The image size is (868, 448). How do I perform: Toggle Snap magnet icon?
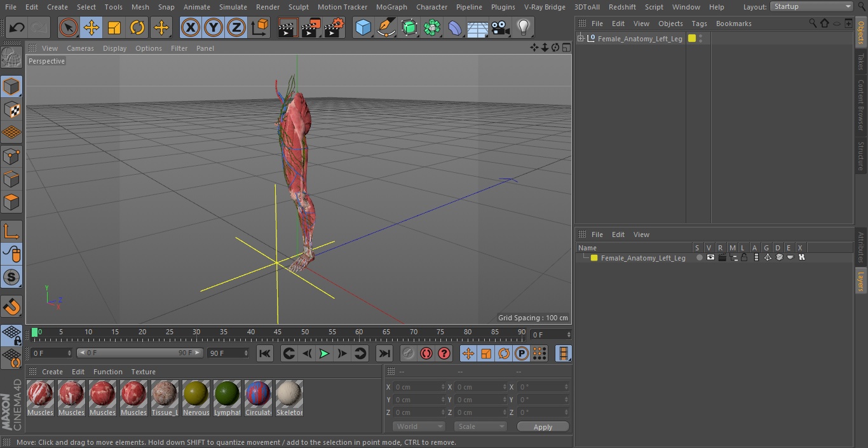tap(11, 307)
